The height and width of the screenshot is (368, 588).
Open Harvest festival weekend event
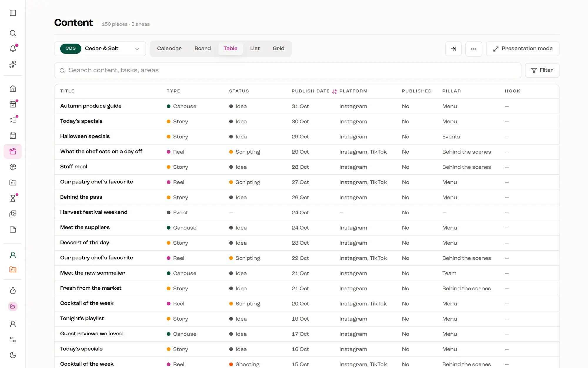click(x=94, y=212)
